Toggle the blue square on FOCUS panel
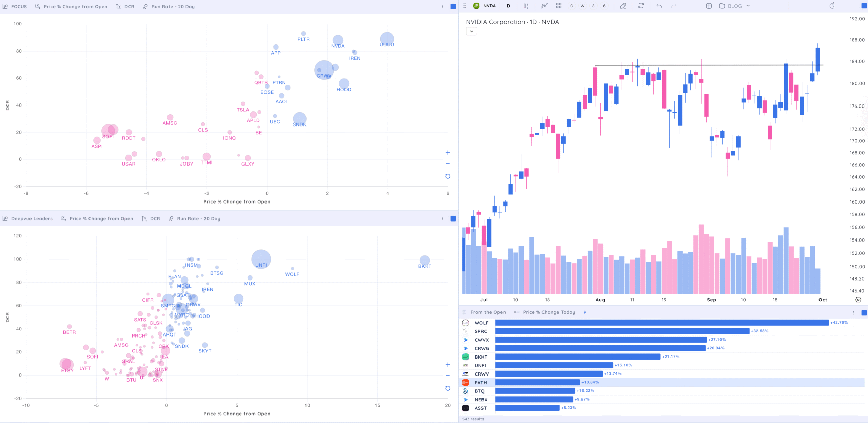Screen dimensions: 868x423 [453, 7]
